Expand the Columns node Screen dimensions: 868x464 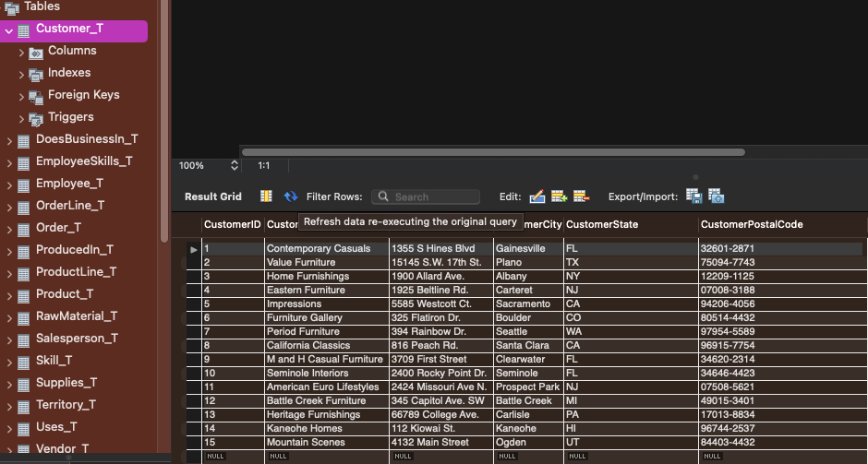tap(21, 53)
